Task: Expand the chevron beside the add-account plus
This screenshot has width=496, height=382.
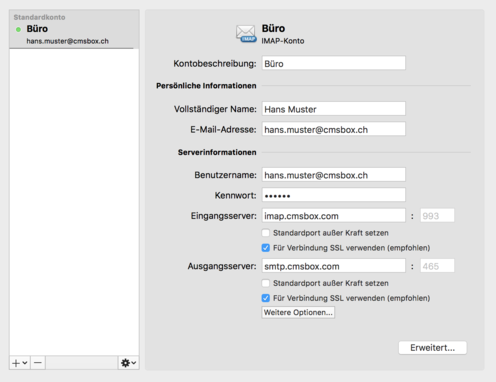Action: (25, 363)
